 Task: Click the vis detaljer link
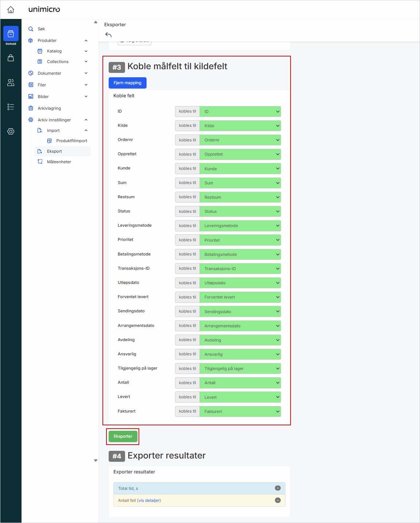click(149, 500)
